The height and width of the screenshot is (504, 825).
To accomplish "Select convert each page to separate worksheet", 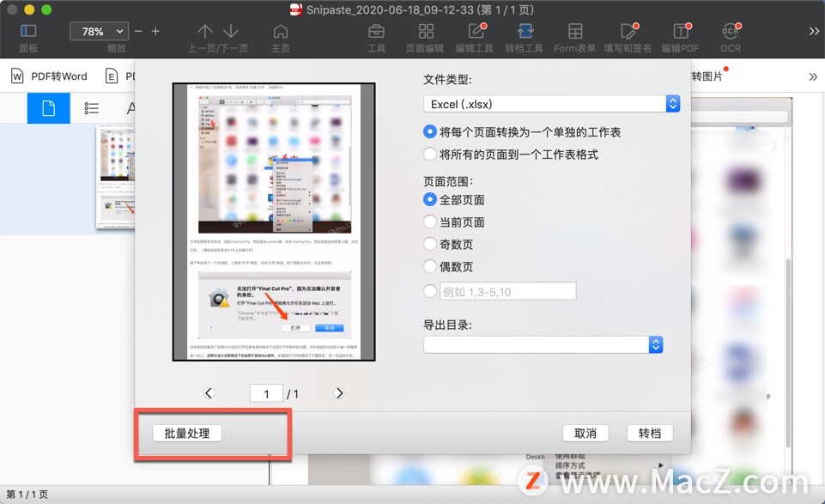I will pos(430,131).
